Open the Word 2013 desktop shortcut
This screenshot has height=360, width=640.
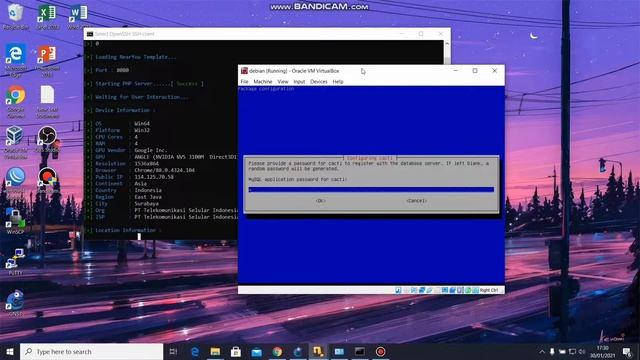click(78, 16)
